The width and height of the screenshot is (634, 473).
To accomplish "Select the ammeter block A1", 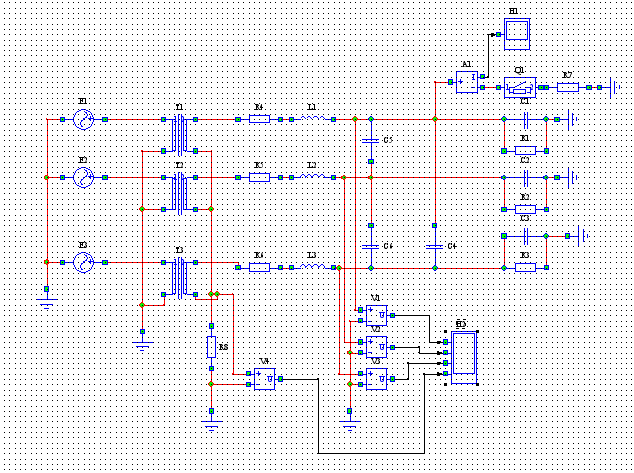I will point(467,82).
